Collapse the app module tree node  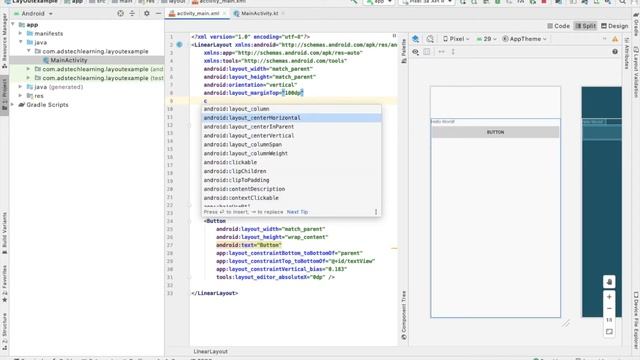pyautogui.click(x=13, y=25)
